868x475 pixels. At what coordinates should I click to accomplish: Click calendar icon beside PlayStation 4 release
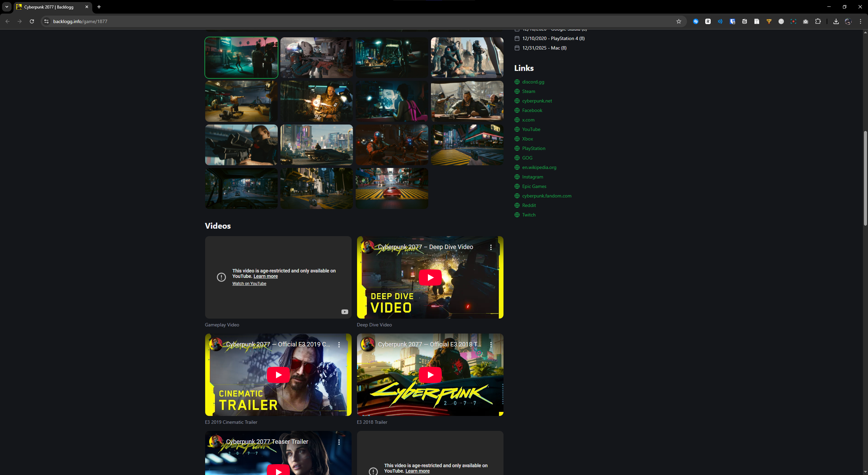coord(517,38)
